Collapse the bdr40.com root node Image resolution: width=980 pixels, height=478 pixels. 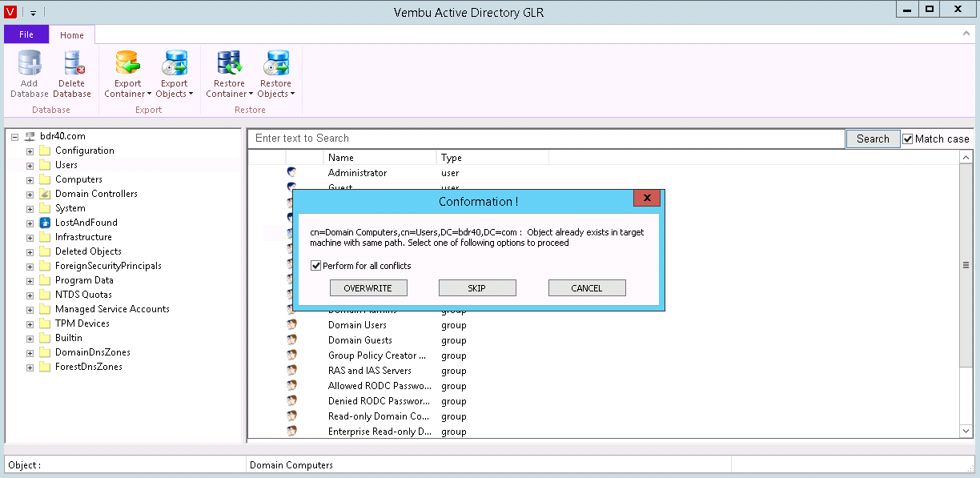coord(15,136)
